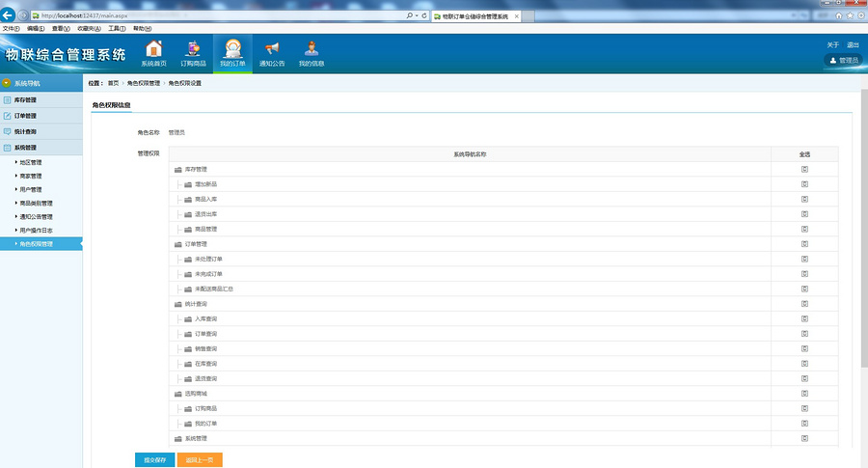The width and height of the screenshot is (868, 468).
Task: Click the folder icon beside 增加新品
Action: [x=188, y=184]
